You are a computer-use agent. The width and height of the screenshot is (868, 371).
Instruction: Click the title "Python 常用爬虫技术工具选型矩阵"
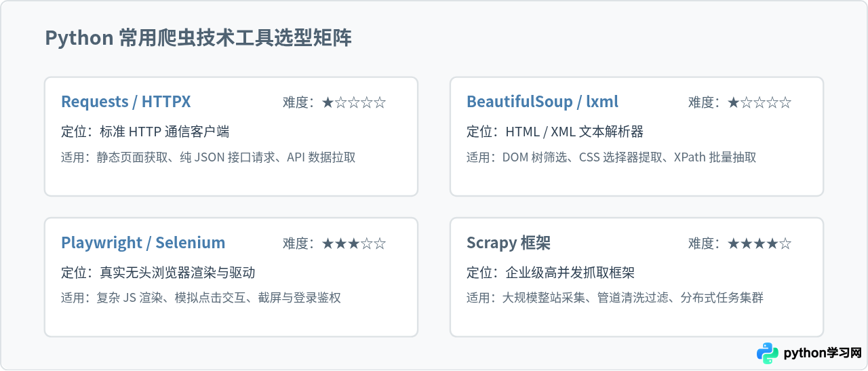click(198, 38)
